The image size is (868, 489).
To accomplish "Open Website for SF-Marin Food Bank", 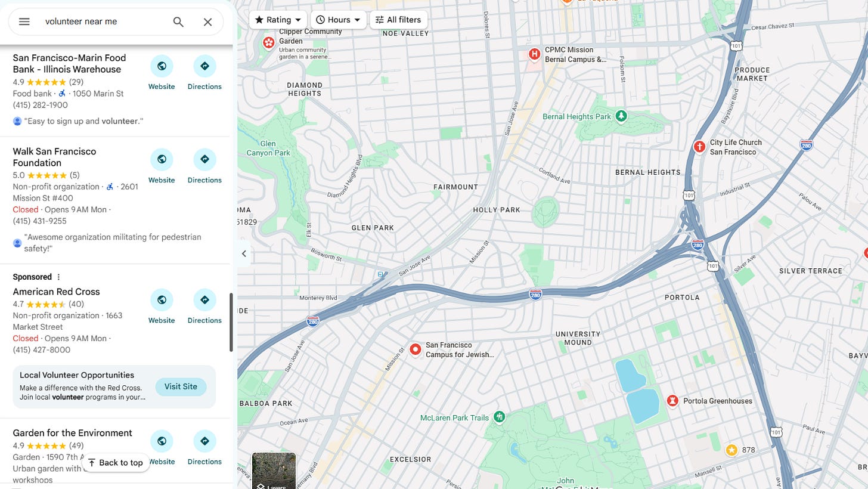I will (162, 73).
